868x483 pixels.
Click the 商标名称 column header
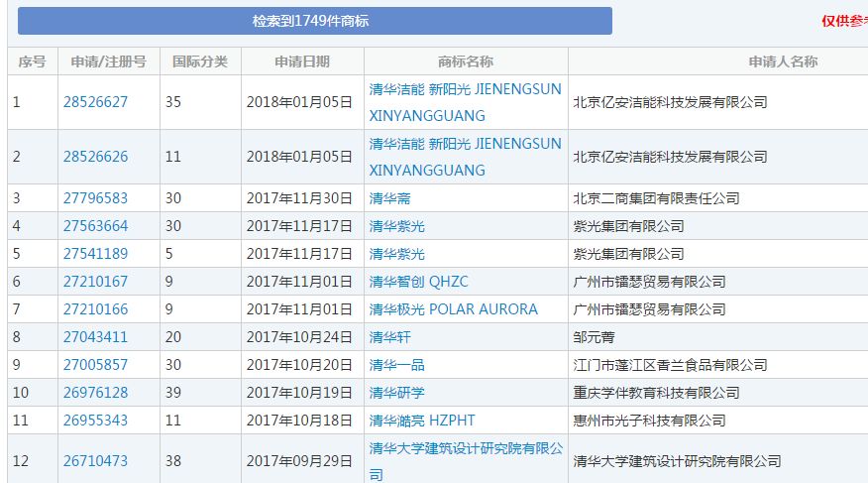click(466, 61)
